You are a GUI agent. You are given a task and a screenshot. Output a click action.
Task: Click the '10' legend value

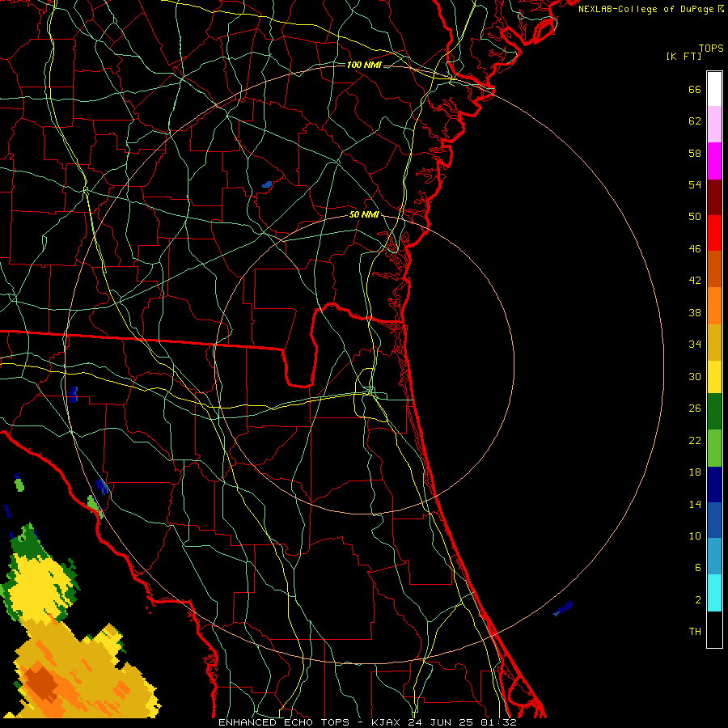(695, 536)
